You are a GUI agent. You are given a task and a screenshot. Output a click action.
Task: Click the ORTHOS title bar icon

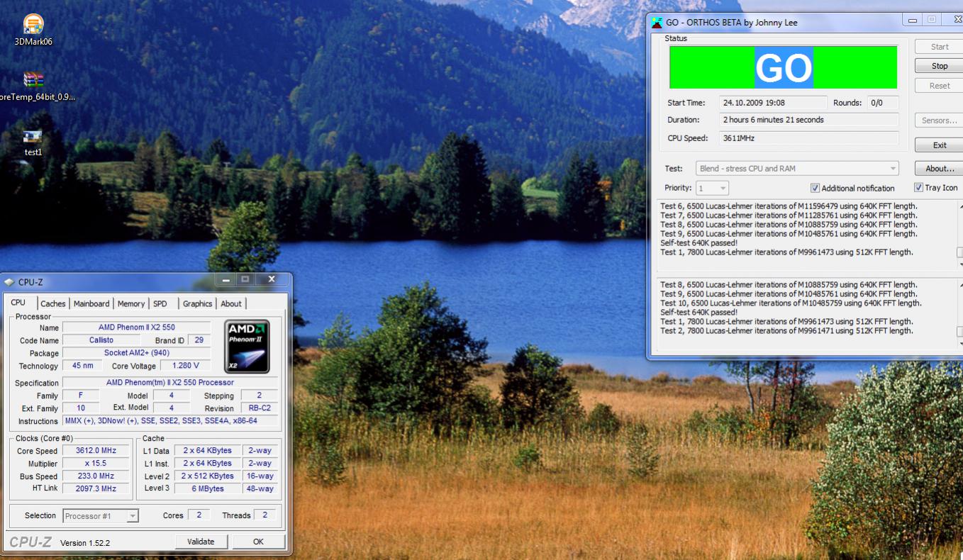[657, 23]
